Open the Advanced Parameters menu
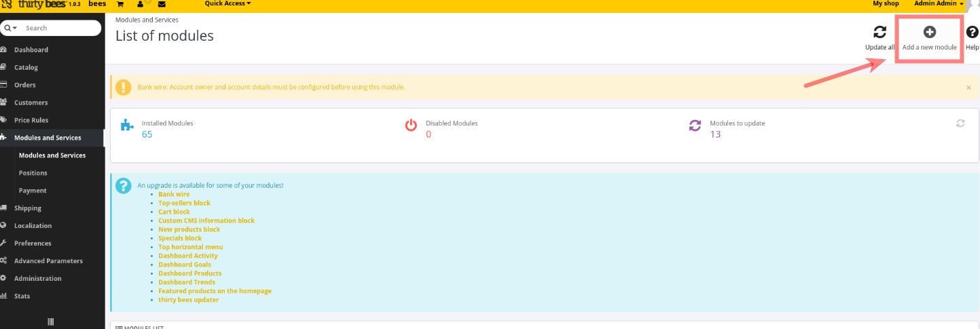The height and width of the screenshot is (329, 980). (48, 261)
